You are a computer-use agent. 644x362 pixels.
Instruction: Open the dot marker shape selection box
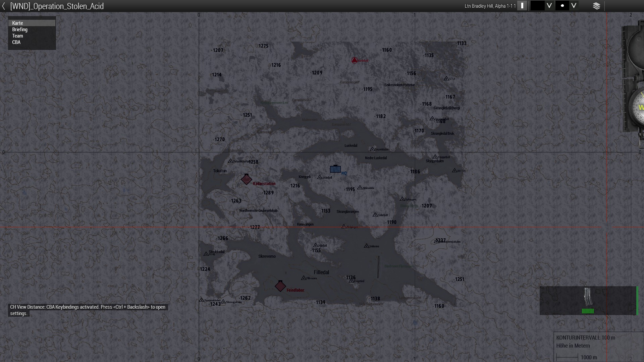562,6
